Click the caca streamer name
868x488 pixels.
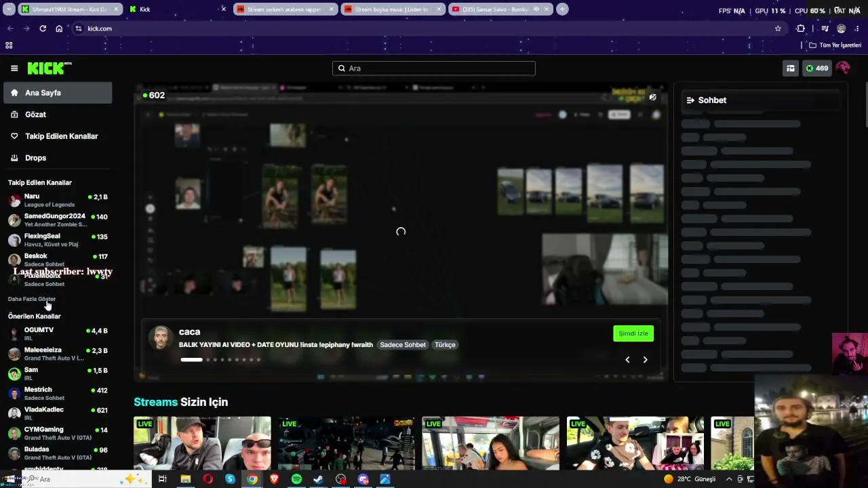pyautogui.click(x=189, y=331)
